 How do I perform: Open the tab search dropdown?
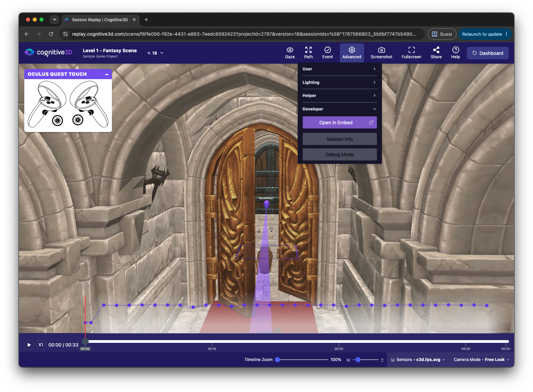point(55,20)
